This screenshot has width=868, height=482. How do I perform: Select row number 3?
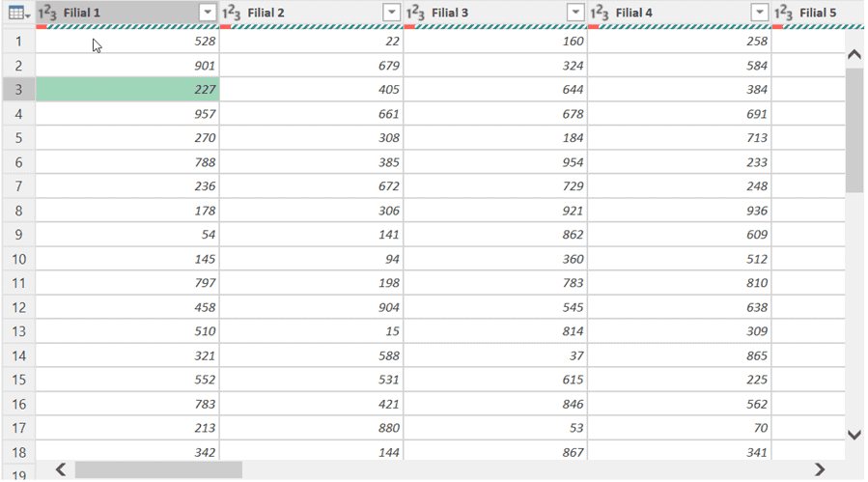pos(18,89)
